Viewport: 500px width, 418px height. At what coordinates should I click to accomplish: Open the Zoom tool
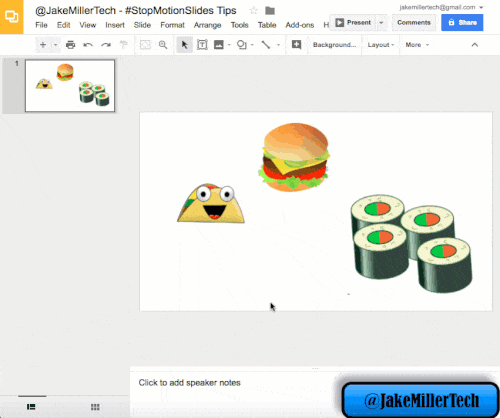(163, 45)
